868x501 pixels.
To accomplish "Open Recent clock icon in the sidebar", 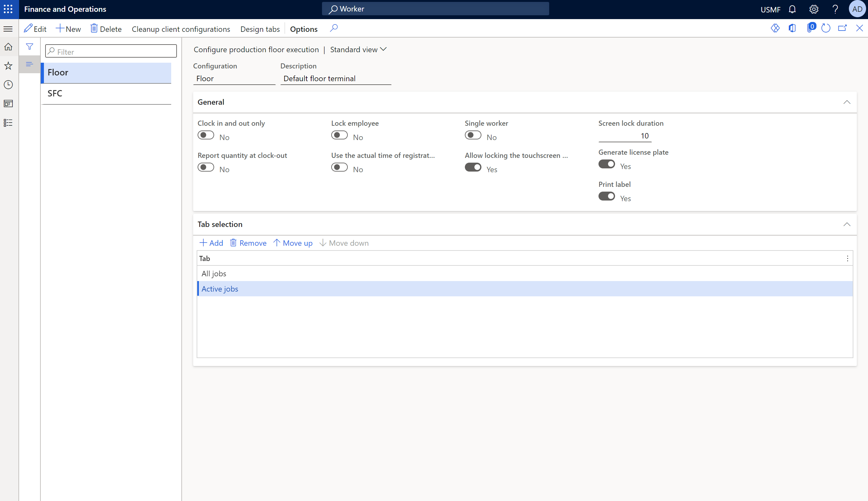I will (x=8, y=85).
